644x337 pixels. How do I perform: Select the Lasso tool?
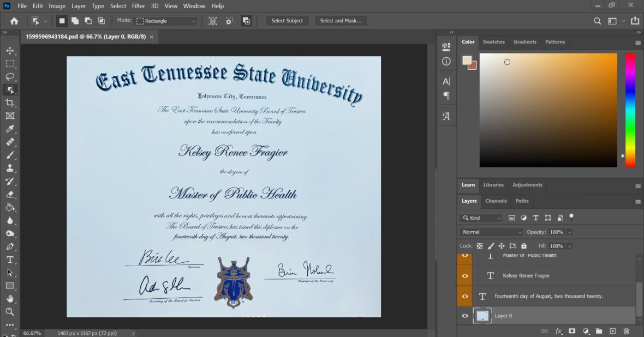10,77
